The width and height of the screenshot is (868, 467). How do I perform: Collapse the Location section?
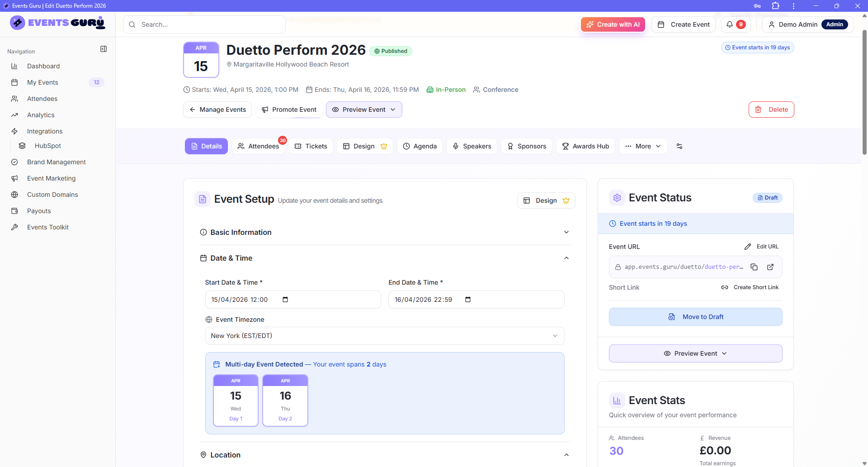click(x=385, y=455)
